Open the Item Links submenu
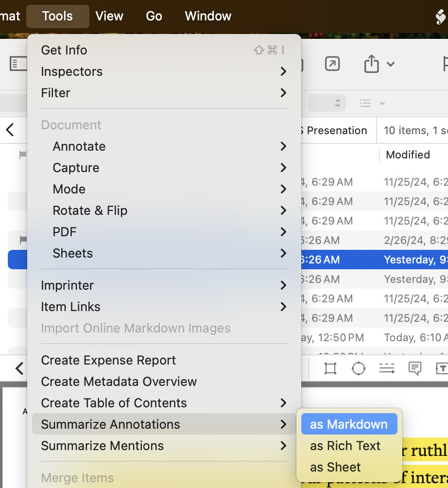Screen dimensions: 448x488 pyautogui.click(x=164, y=307)
